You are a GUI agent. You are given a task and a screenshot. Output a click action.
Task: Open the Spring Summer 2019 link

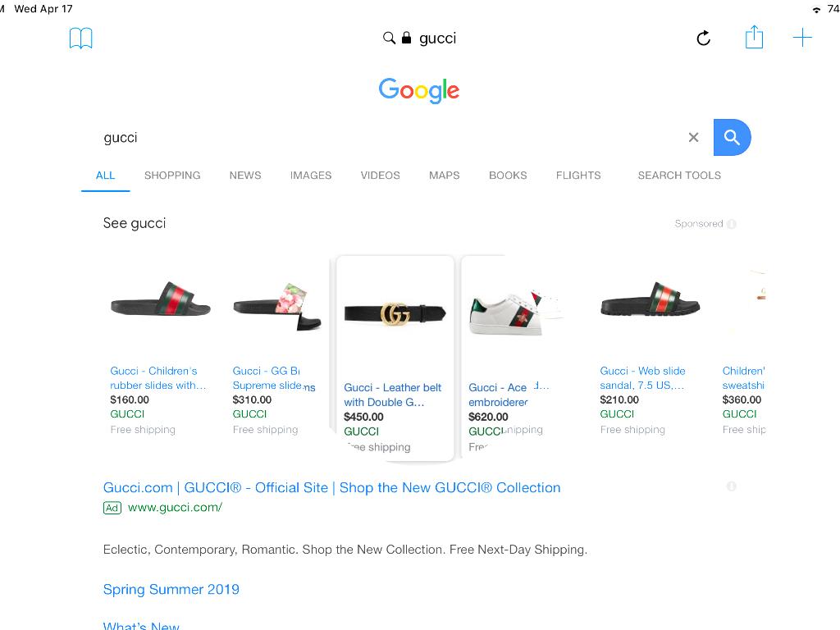click(171, 589)
